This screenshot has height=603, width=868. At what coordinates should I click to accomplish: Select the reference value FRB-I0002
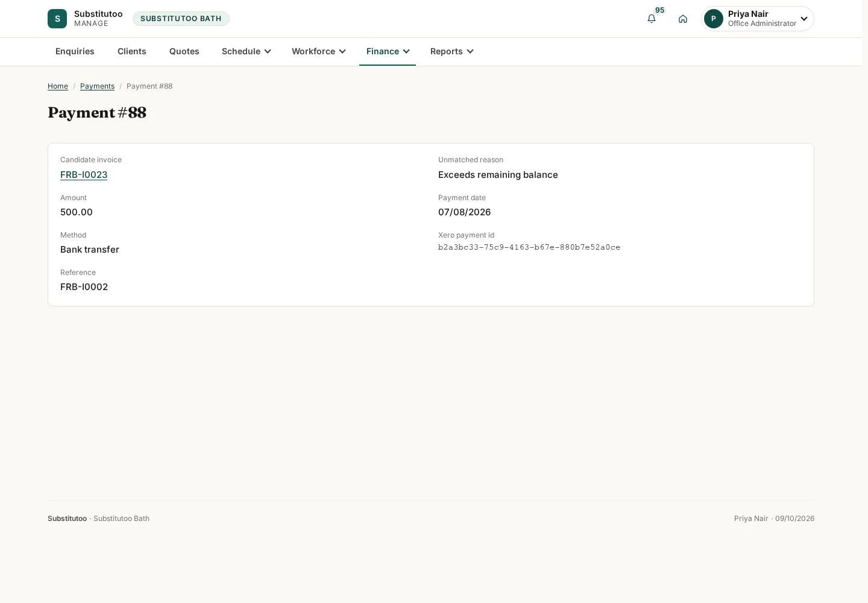pos(84,287)
